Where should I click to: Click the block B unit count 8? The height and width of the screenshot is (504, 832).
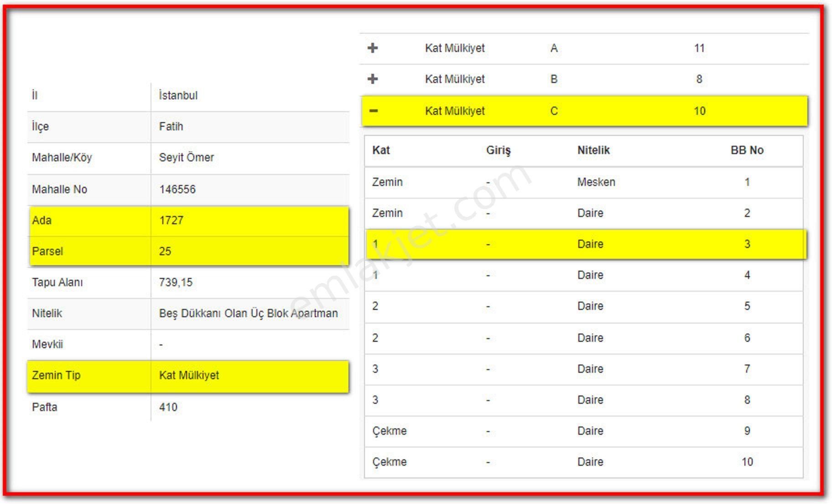[x=699, y=79]
